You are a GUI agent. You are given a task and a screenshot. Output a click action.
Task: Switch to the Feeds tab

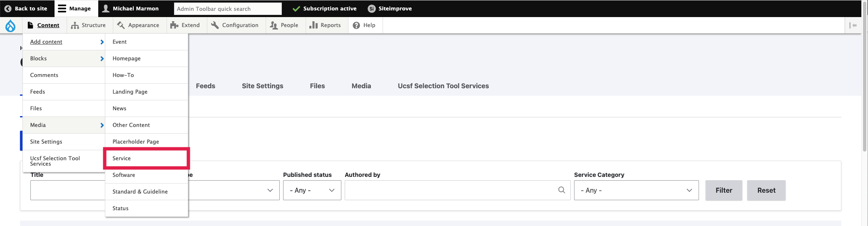click(206, 86)
